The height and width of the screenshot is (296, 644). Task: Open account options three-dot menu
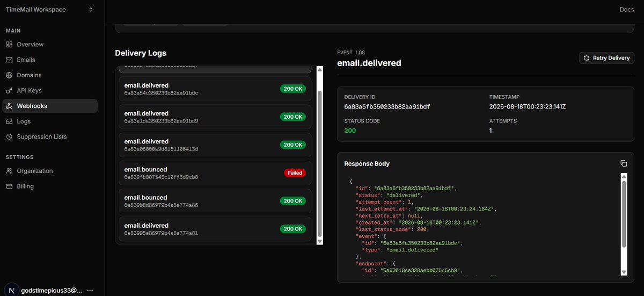click(90, 290)
